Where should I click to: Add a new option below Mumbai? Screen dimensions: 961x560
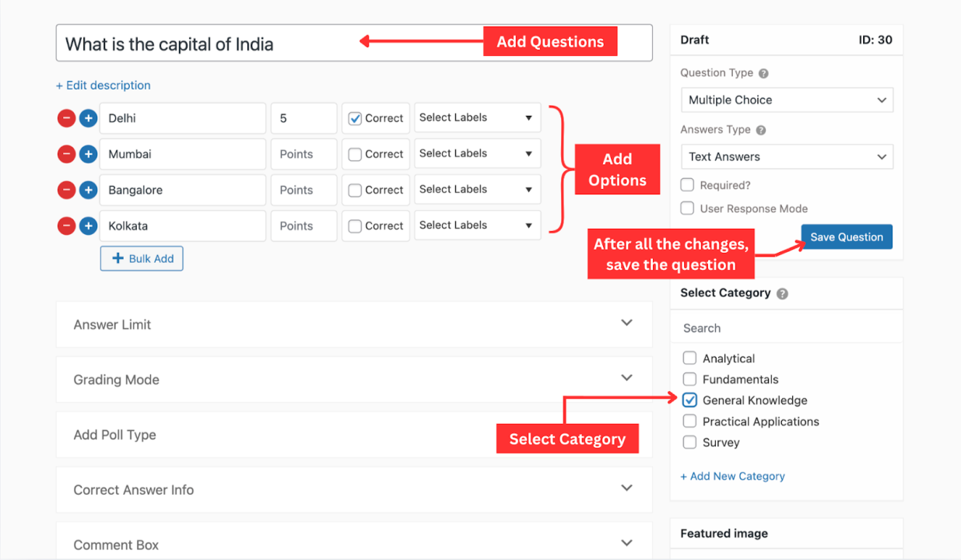coord(88,153)
